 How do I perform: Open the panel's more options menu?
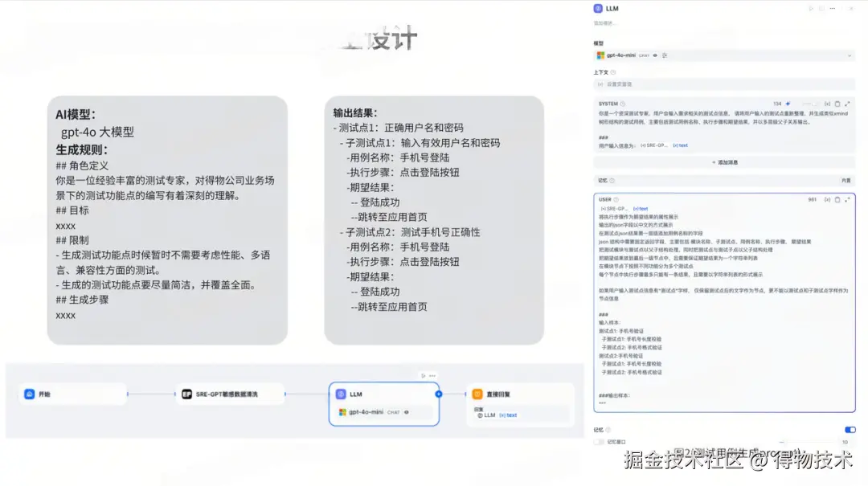click(833, 8)
